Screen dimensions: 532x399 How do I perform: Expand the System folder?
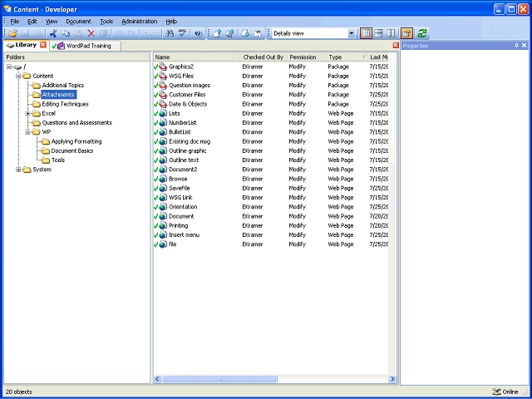[18, 170]
